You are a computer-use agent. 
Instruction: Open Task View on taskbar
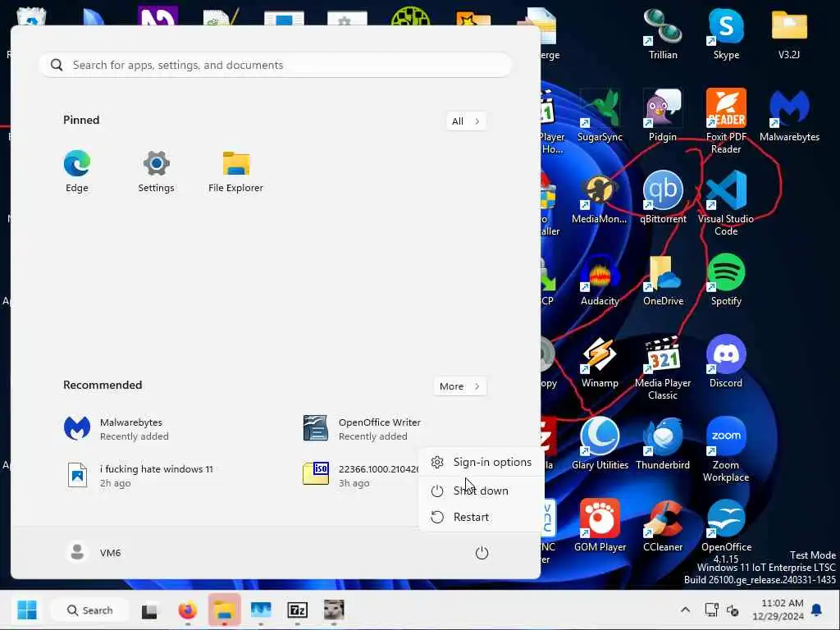(x=150, y=610)
